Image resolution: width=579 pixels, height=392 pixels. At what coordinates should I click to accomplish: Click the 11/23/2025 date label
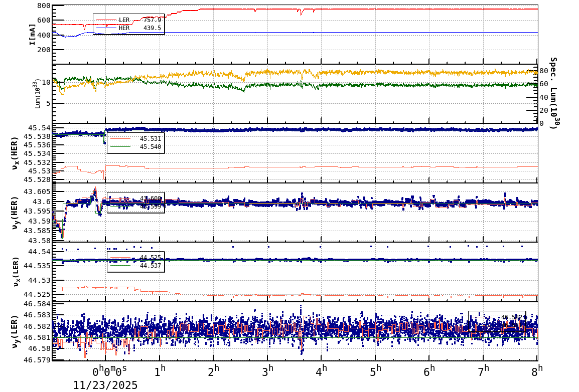105,385
